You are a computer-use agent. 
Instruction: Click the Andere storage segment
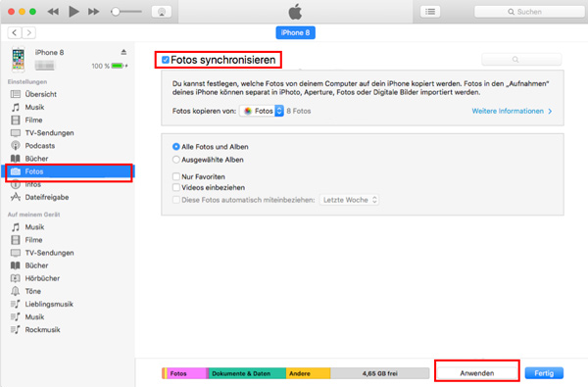tap(309, 373)
